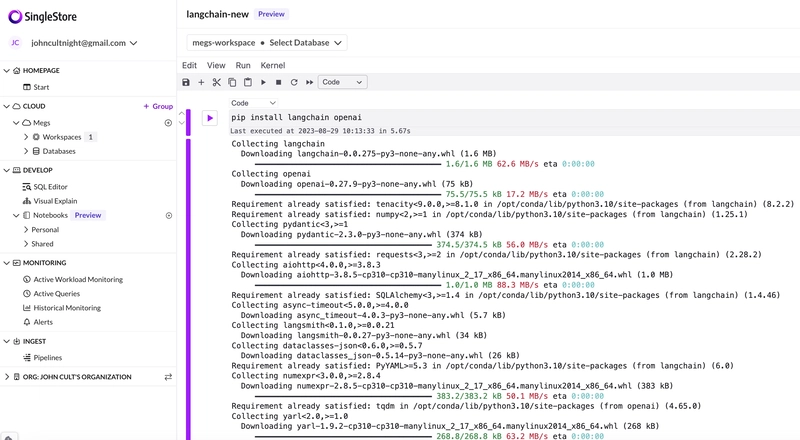800x440 pixels.
Task: Open toolbar cell type Code dropdown
Action: pyautogui.click(x=342, y=82)
